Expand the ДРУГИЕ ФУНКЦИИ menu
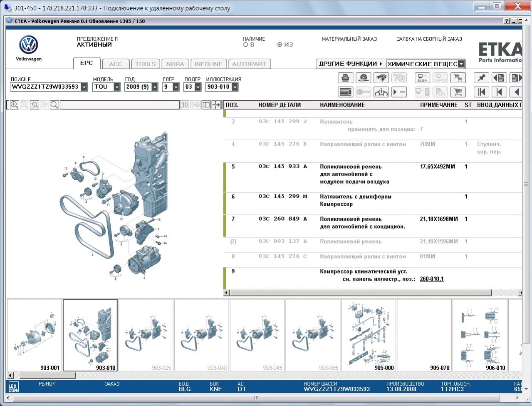The width and height of the screenshot is (532, 406). 351,64
